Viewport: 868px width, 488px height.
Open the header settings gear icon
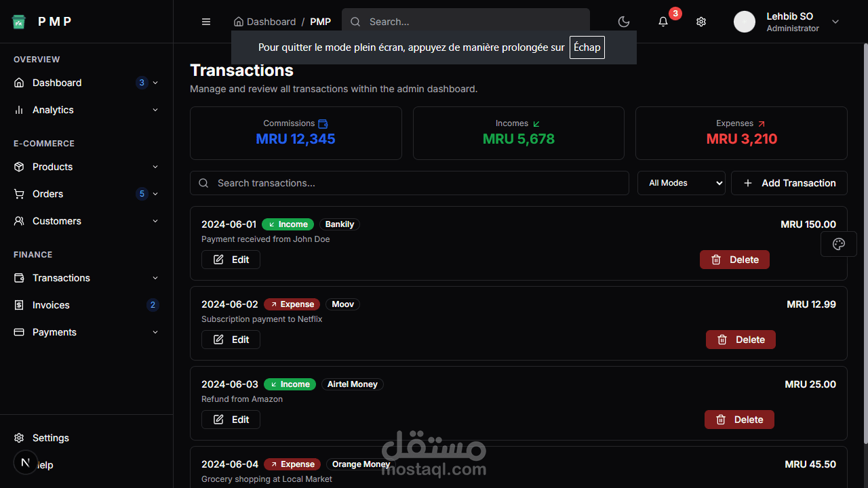click(x=701, y=22)
